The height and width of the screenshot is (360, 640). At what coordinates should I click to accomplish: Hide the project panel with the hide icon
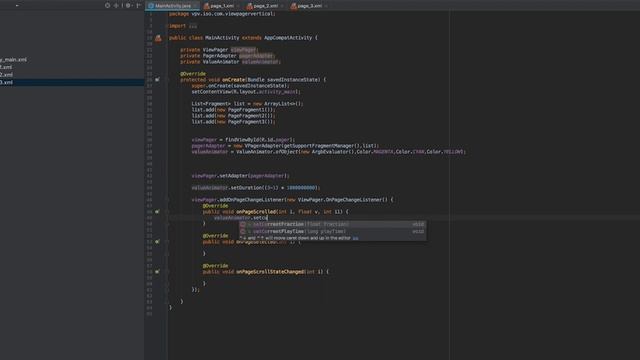(139, 6)
